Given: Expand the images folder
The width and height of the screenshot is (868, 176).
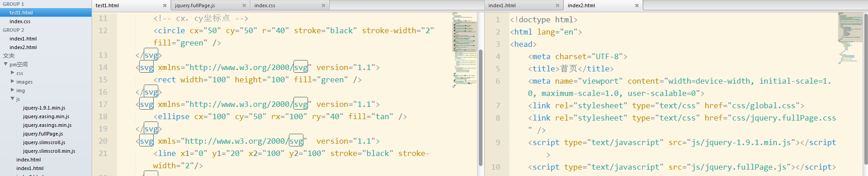Looking at the screenshot, I should (12, 81).
